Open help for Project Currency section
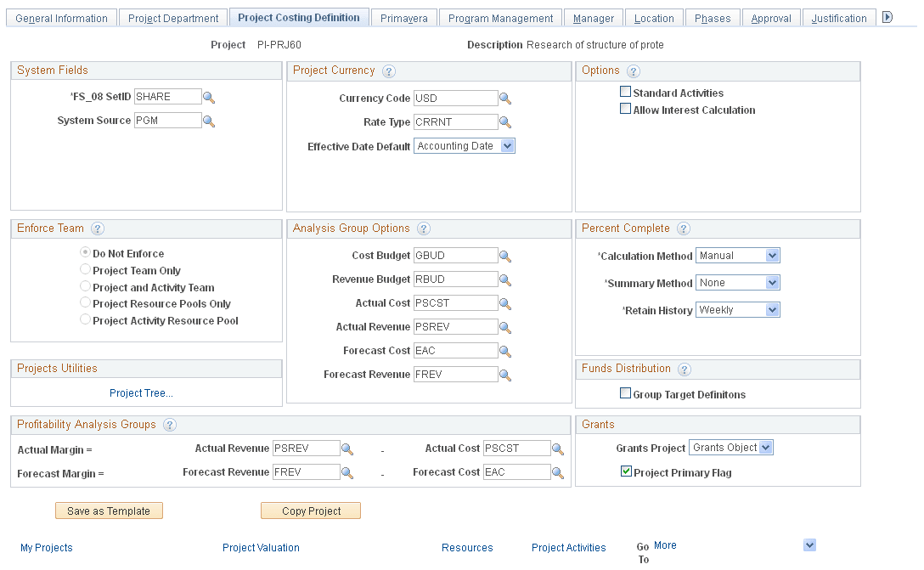 pos(389,71)
